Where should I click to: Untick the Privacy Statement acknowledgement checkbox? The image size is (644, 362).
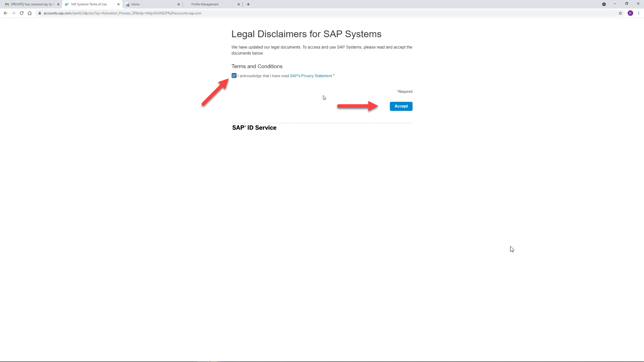[234, 76]
